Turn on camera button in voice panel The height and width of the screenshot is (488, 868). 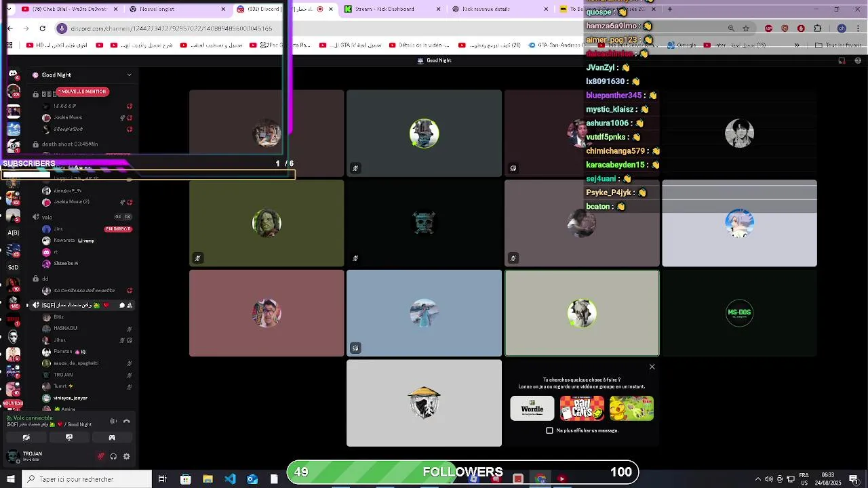(26, 437)
